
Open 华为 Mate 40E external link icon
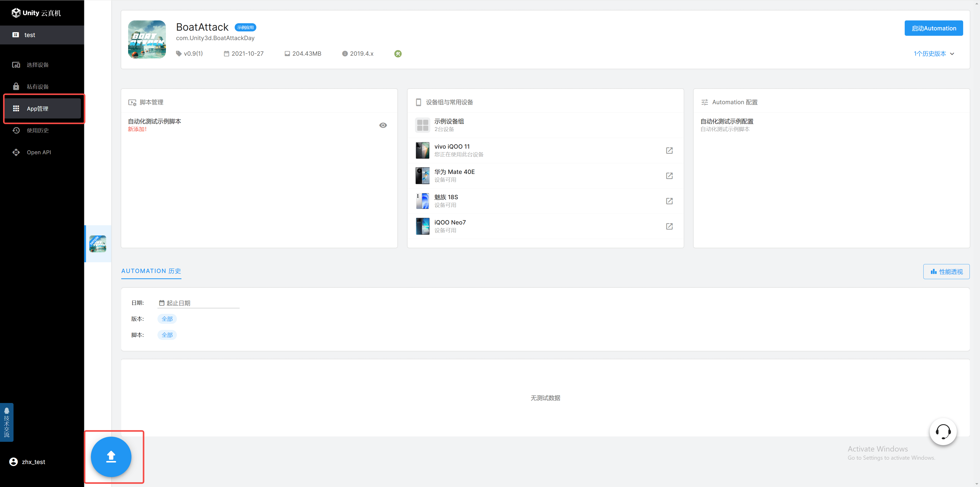pos(669,176)
